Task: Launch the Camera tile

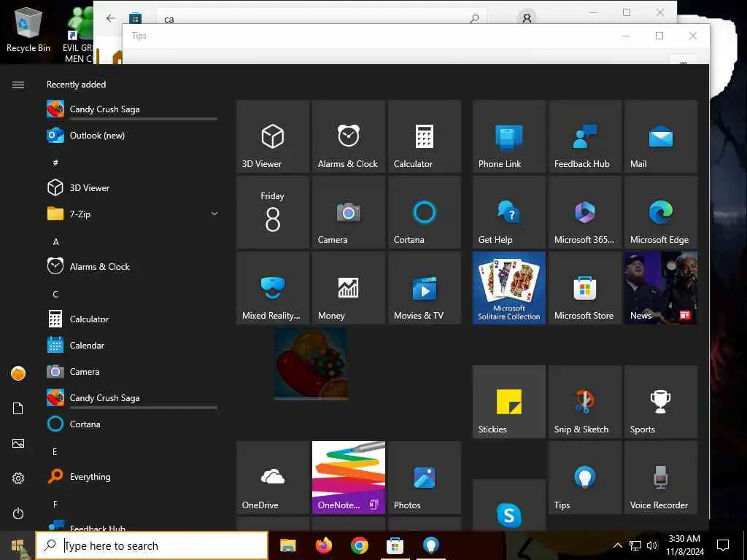Action: [349, 212]
